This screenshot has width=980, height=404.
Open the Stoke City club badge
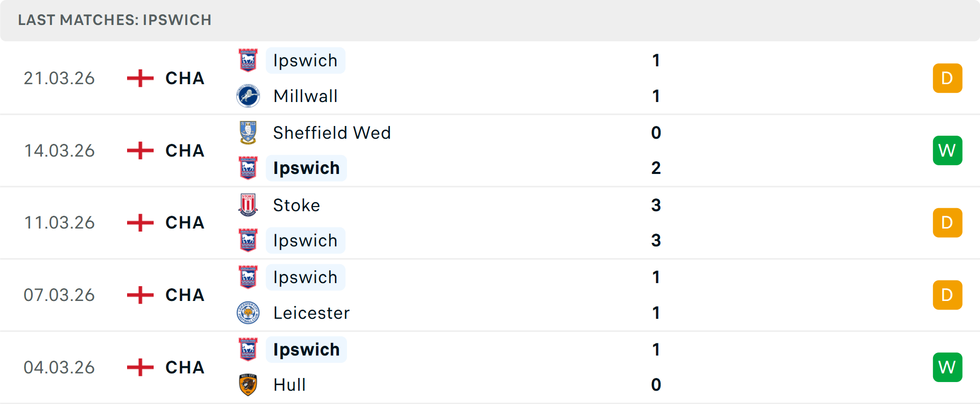click(248, 205)
